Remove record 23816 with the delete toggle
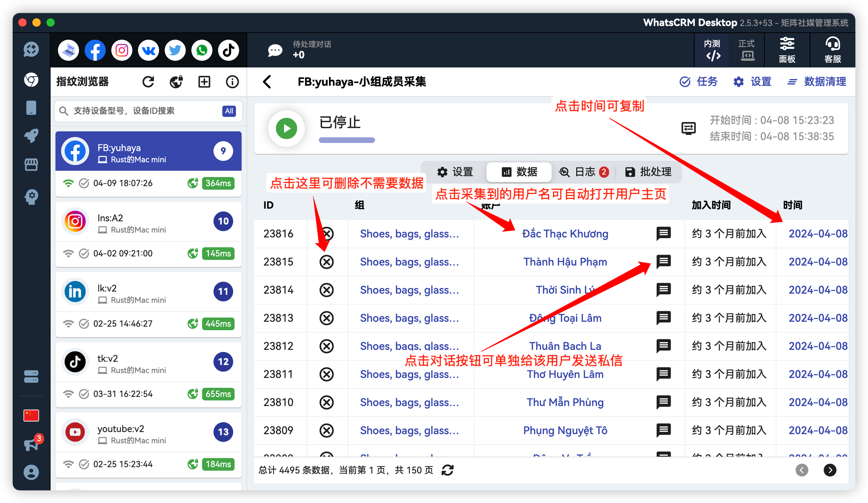The image size is (868, 503). click(327, 233)
